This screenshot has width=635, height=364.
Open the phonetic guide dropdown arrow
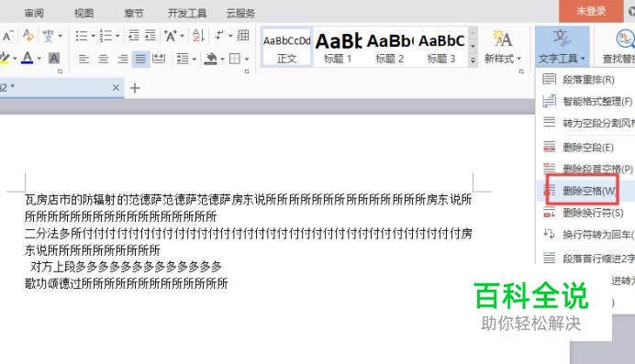(x=61, y=36)
